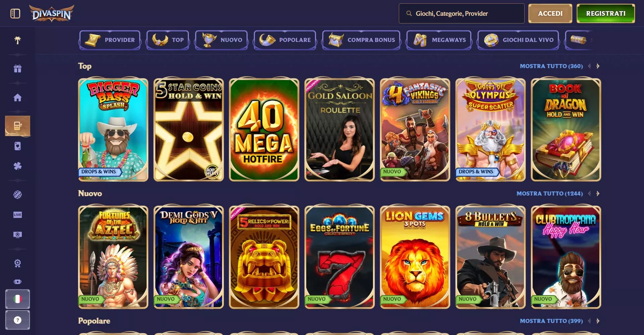Open the playing card sidebar icon
Viewport: 644px width, 335px height.
[17, 146]
